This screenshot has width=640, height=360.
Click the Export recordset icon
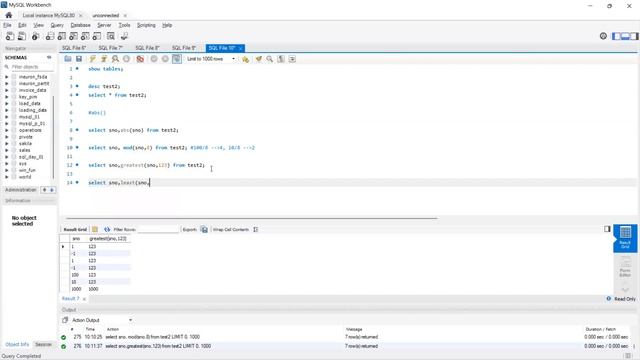[x=204, y=229]
